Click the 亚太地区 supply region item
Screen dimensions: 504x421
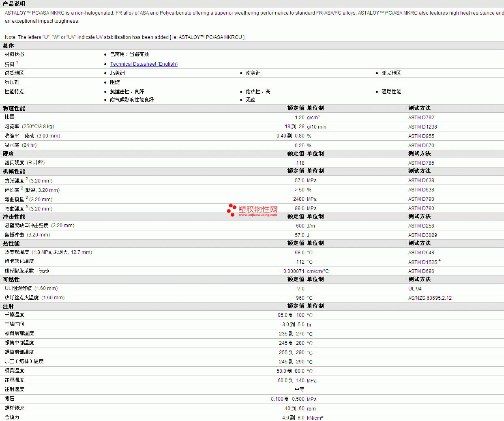pyautogui.click(x=391, y=73)
